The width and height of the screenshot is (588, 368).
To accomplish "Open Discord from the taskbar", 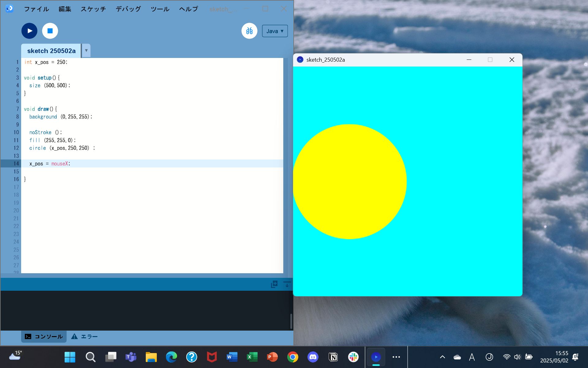I will (313, 357).
